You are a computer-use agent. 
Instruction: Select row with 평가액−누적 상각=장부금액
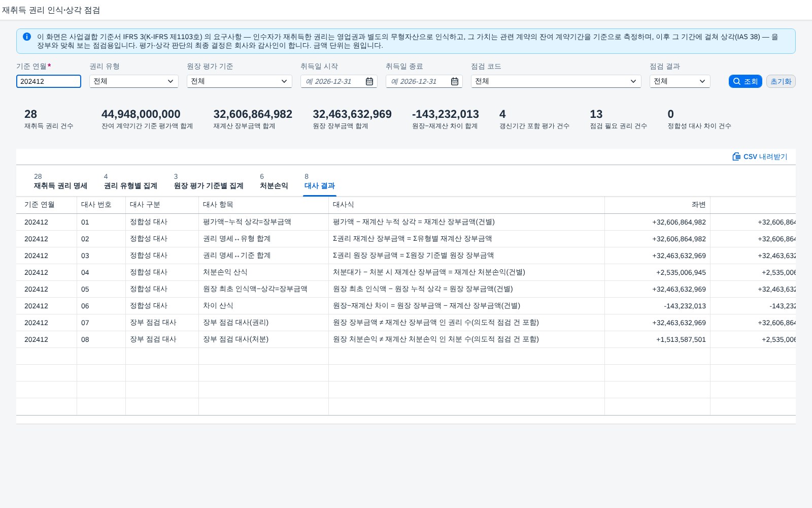pyautogui.click(x=406, y=222)
